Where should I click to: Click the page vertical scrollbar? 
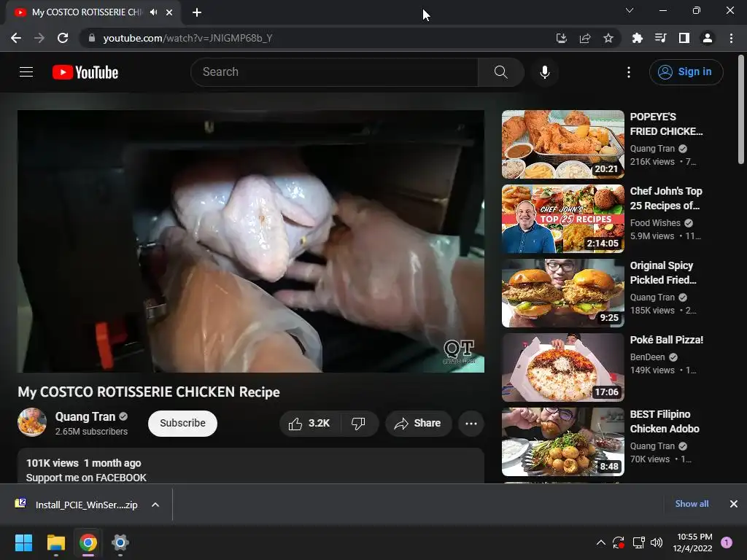pos(741,109)
